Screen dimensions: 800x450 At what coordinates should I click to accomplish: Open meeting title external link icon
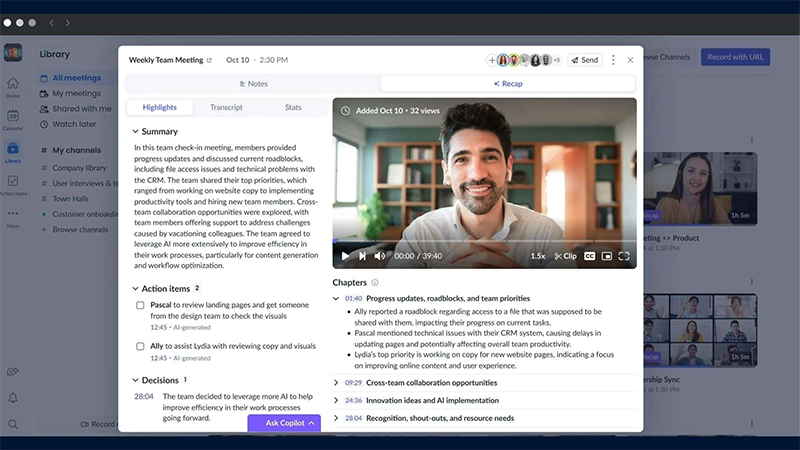(209, 60)
